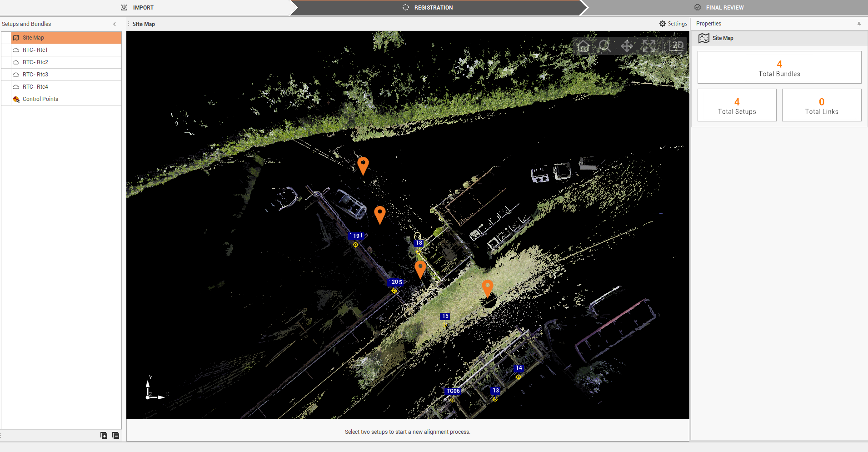The width and height of the screenshot is (868, 452).
Task: Click the create bundle plus icon
Action: pos(104,435)
